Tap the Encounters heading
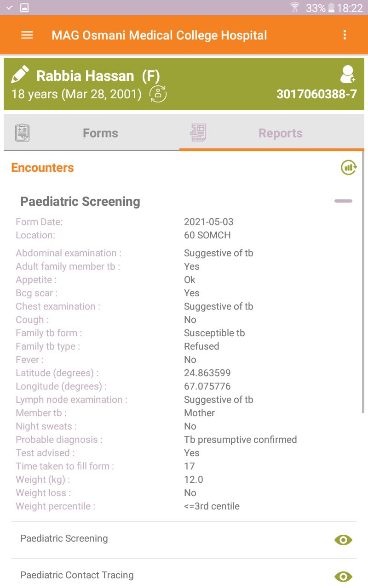This screenshot has height=588, width=368. point(42,168)
